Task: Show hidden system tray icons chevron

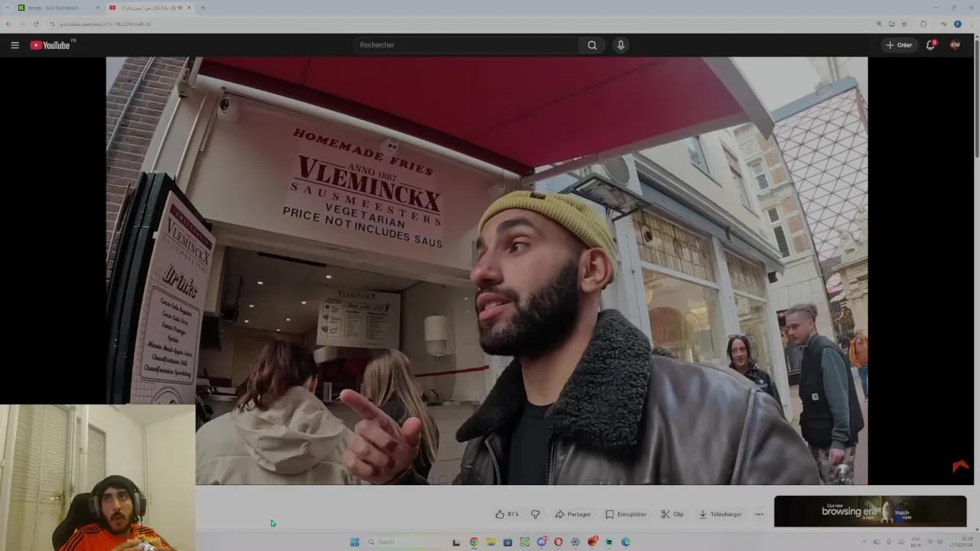Action: coord(864,542)
